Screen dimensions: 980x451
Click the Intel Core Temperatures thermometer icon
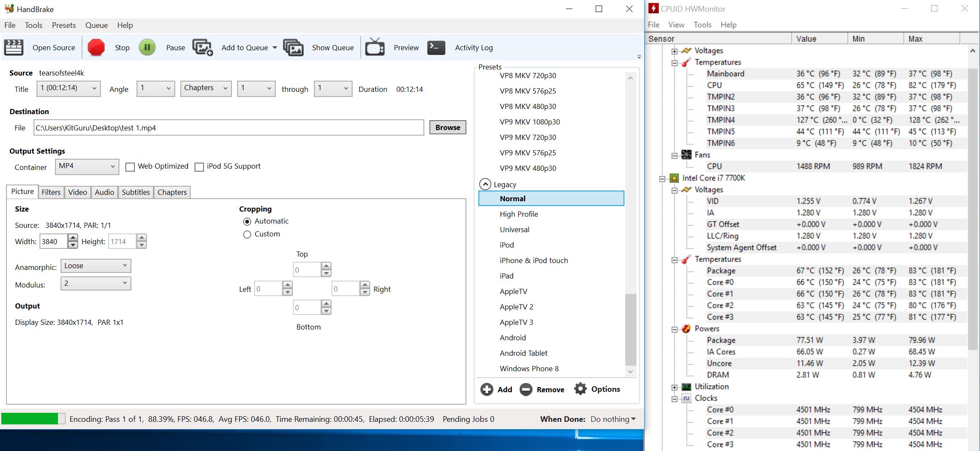pyautogui.click(x=687, y=259)
